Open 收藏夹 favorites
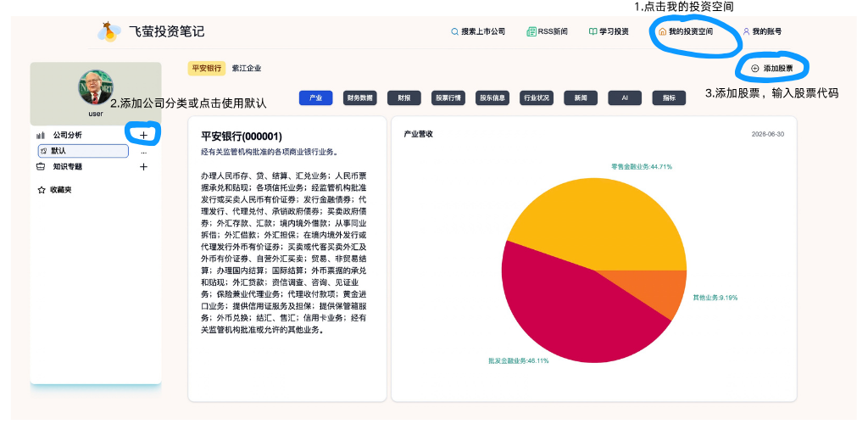 pyautogui.click(x=60, y=190)
